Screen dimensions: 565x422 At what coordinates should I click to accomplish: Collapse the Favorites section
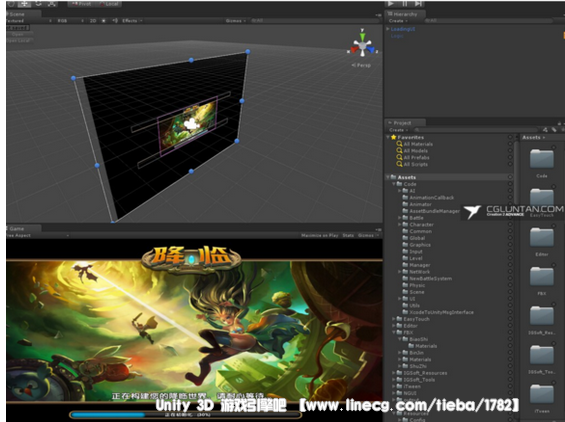tap(388, 137)
